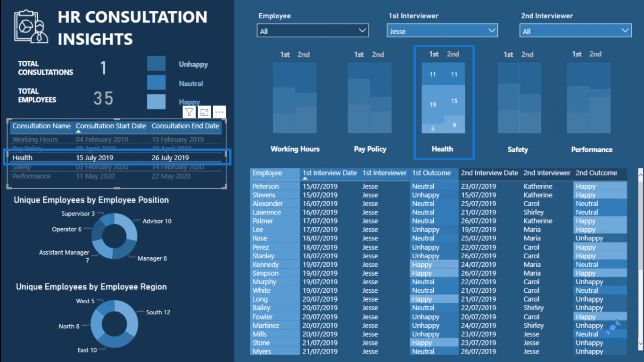Sort by Employee column header
644x362 pixels.
click(275, 173)
